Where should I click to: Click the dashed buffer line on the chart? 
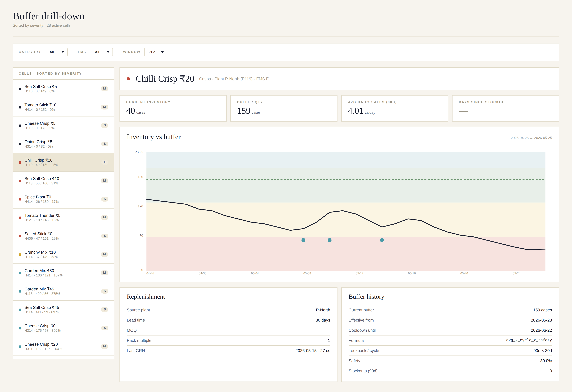point(346,180)
